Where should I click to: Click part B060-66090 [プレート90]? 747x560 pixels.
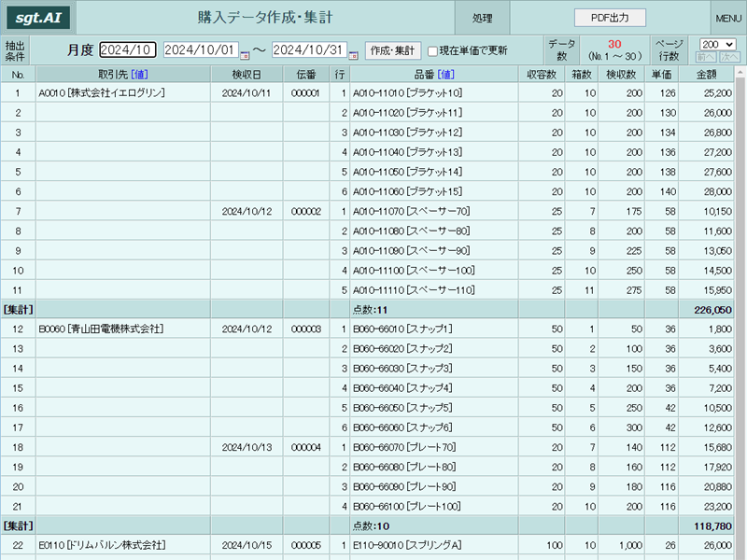(x=404, y=487)
